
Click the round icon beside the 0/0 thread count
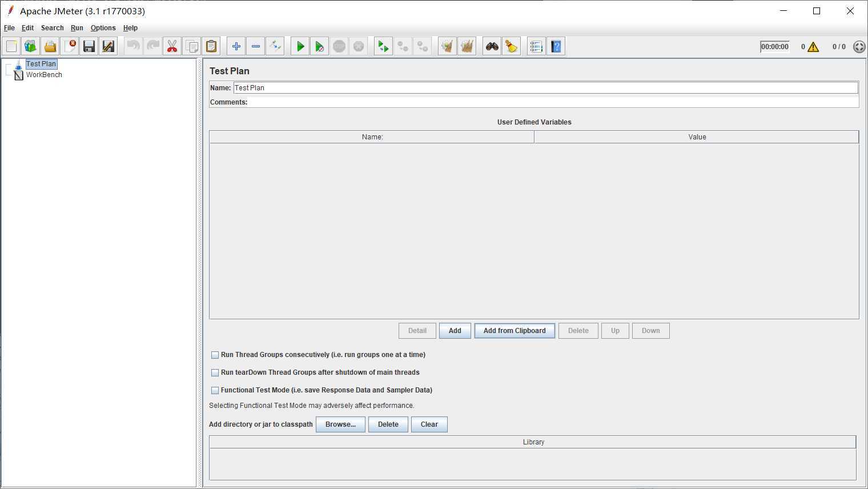coord(859,47)
